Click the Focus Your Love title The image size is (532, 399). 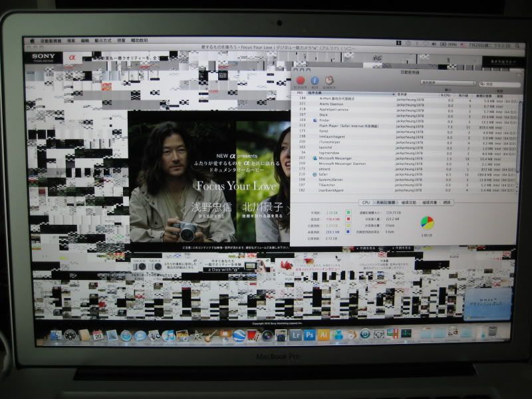point(237,186)
